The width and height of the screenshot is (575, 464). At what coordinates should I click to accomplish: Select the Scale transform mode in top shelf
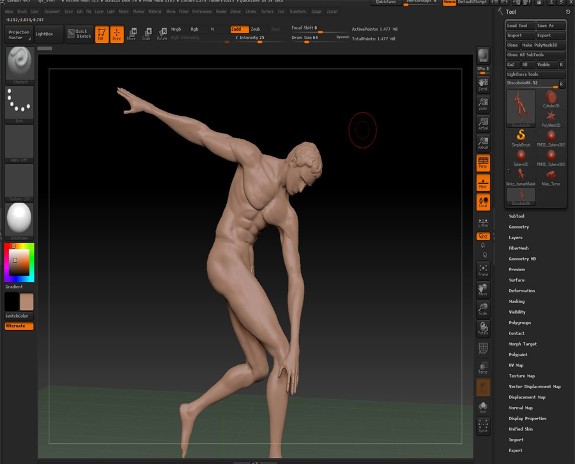147,34
